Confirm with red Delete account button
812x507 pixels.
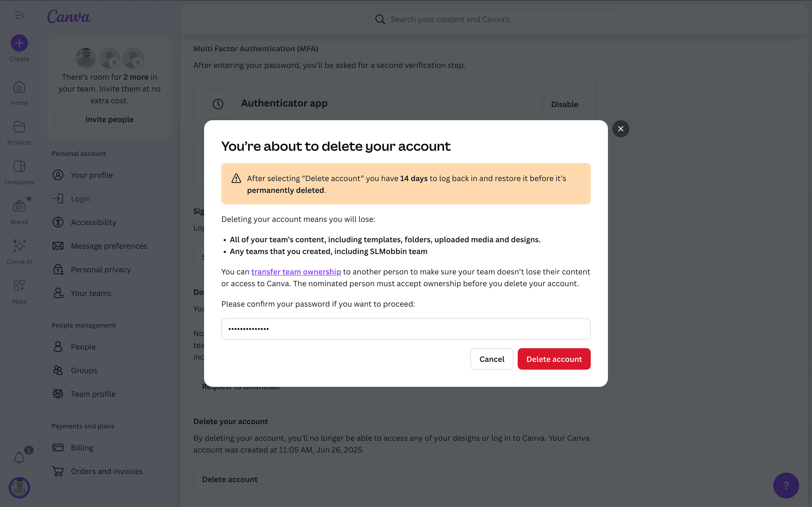click(554, 359)
